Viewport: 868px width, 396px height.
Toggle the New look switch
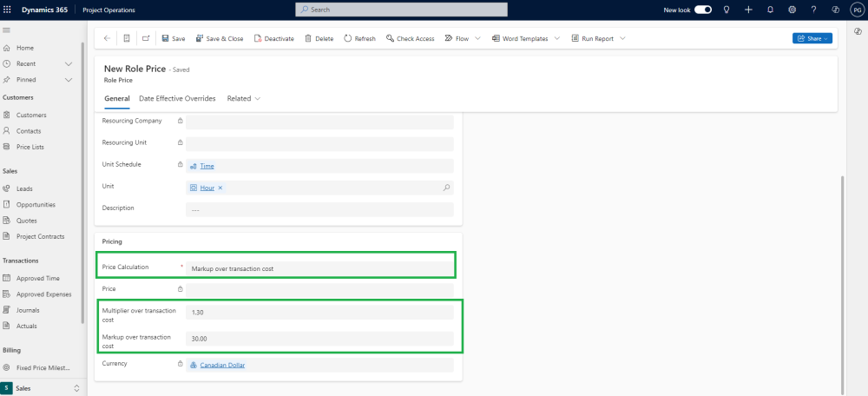703,10
